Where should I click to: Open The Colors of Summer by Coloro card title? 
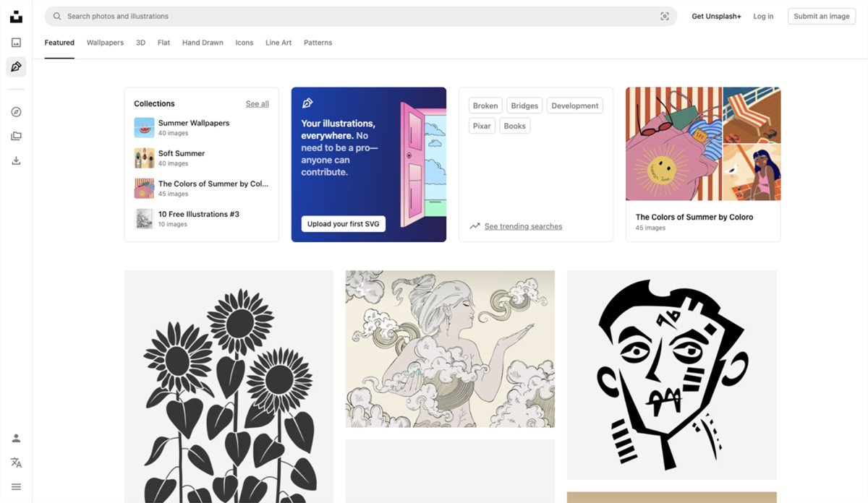click(x=694, y=217)
